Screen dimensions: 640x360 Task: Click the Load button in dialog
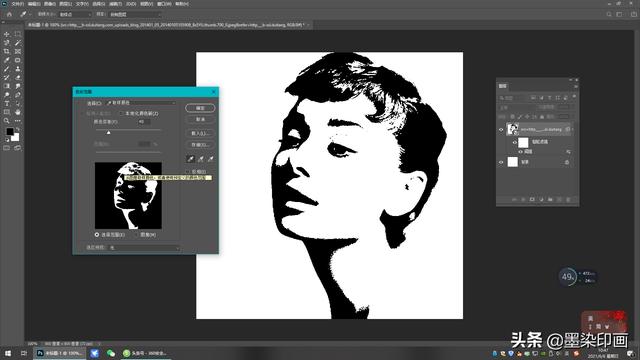pyautogui.click(x=200, y=133)
